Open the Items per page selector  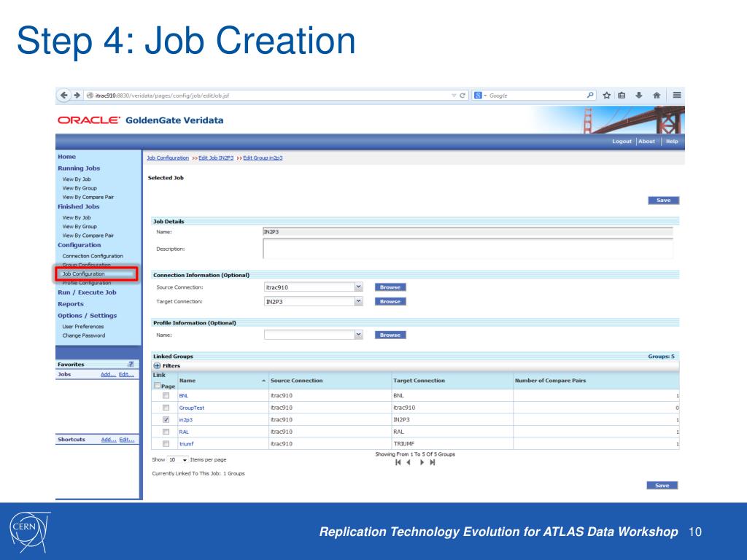pyautogui.click(x=178, y=460)
